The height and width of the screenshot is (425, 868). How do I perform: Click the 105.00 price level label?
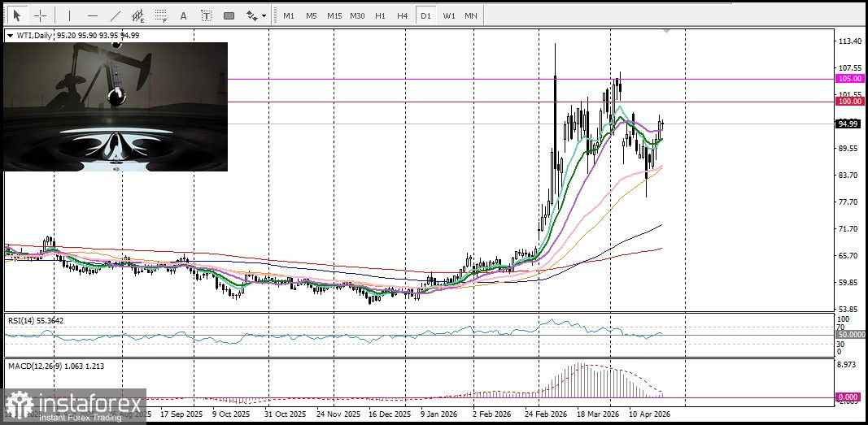point(849,79)
